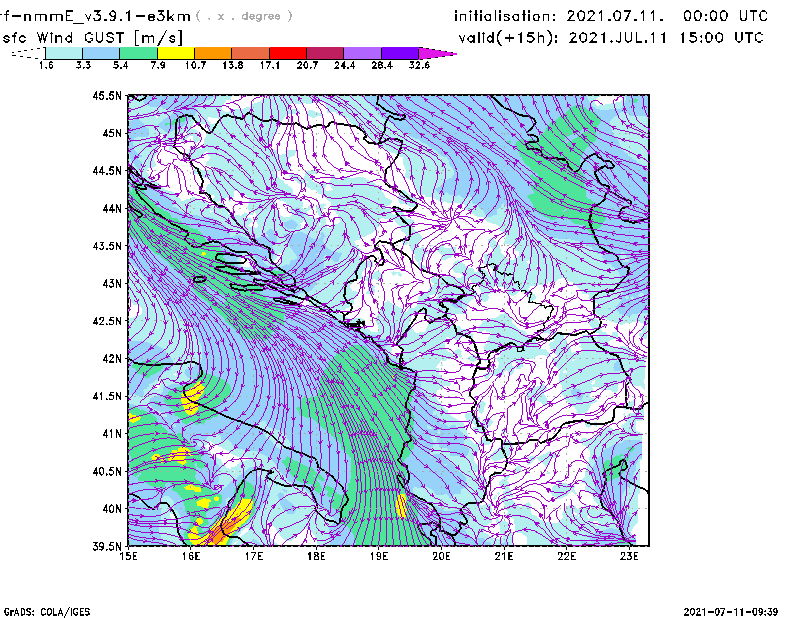
Task: Click the '44N' latitude axis label
Action: pos(112,208)
